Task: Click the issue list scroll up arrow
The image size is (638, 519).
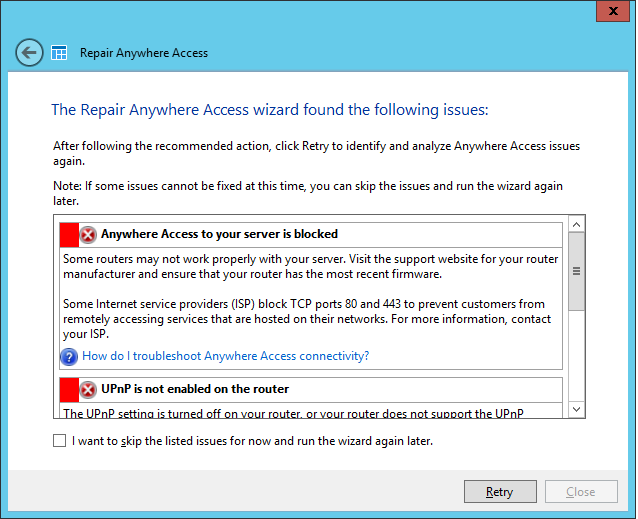Action: pos(576,224)
